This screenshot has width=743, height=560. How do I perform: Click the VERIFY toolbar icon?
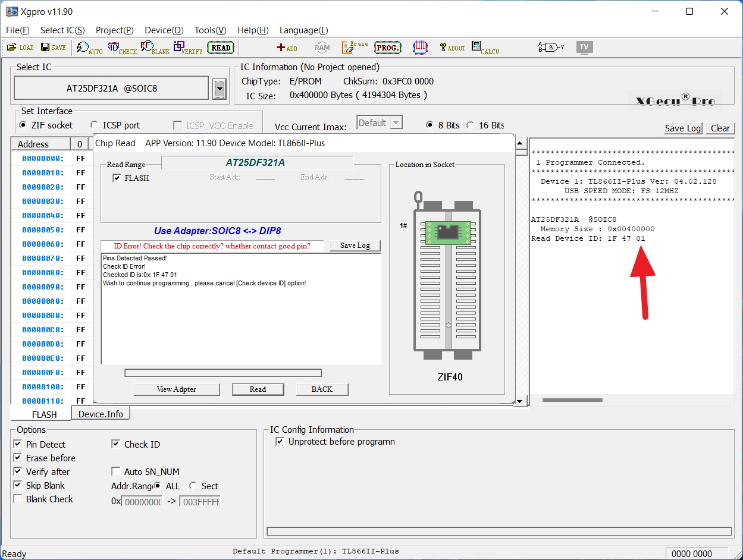point(187,48)
